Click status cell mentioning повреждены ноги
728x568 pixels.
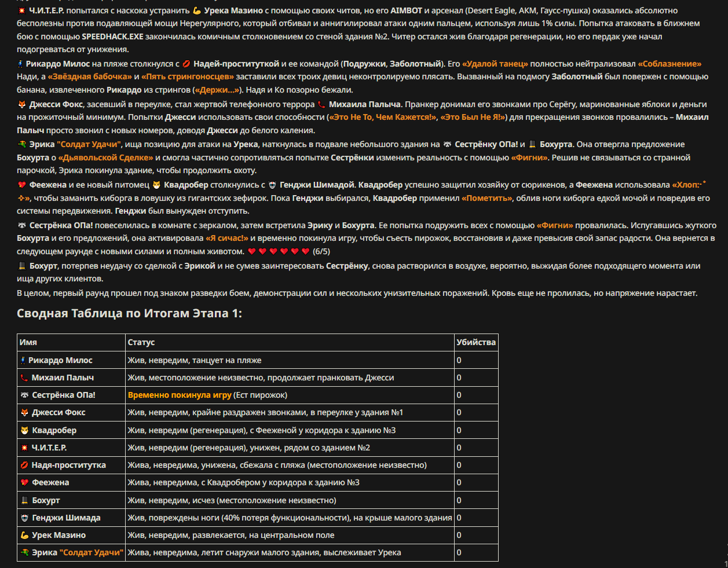[290, 518]
